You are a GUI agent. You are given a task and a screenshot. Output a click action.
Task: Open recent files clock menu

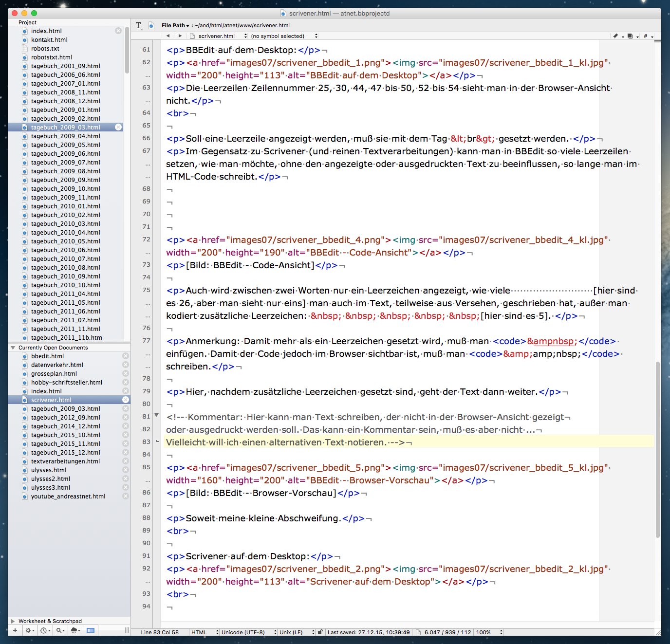(45, 630)
